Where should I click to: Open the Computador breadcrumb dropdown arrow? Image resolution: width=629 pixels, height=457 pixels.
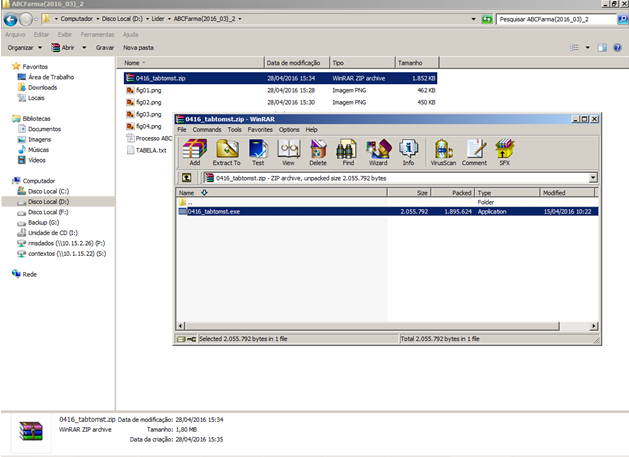[x=97, y=19]
